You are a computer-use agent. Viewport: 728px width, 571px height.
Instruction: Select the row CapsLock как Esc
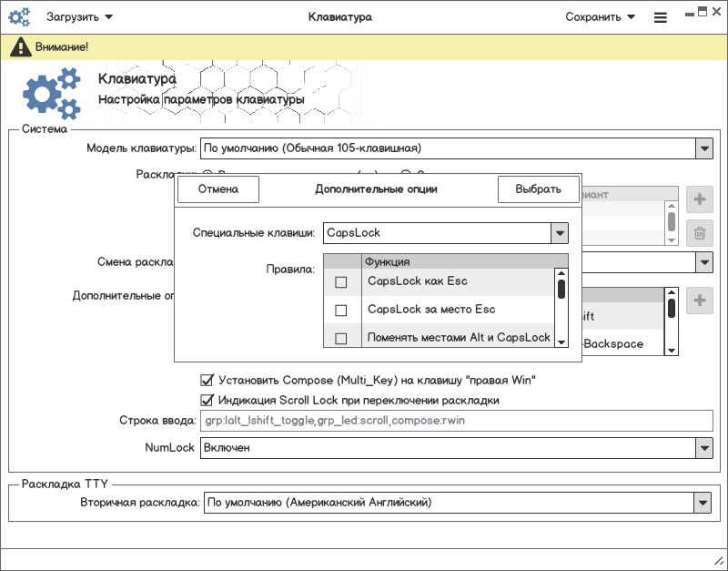[439, 281]
